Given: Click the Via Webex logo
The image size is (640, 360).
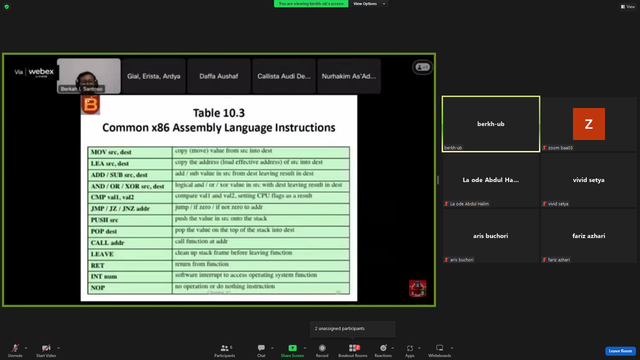Looking at the screenshot, I should coord(34,72).
